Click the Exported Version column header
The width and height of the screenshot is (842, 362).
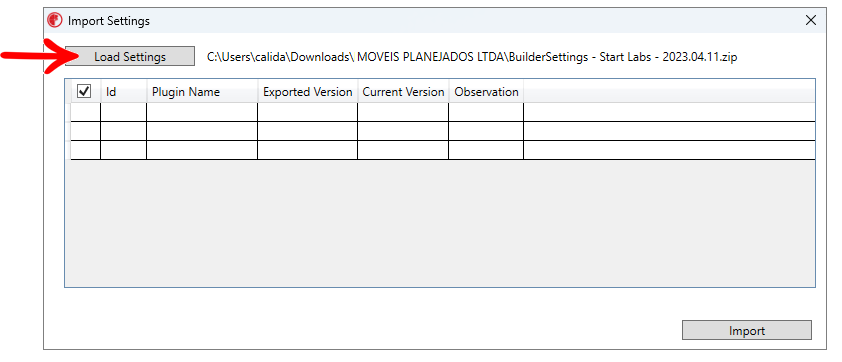(308, 92)
